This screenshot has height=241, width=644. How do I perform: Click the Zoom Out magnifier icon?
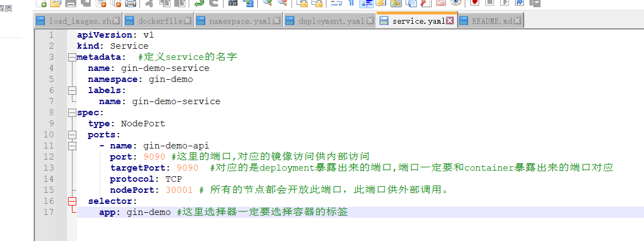coord(283,3)
